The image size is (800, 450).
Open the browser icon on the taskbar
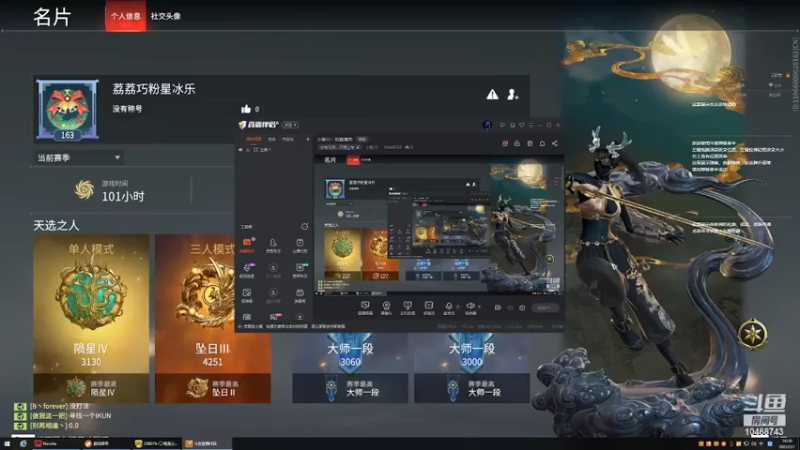[x=23, y=444]
